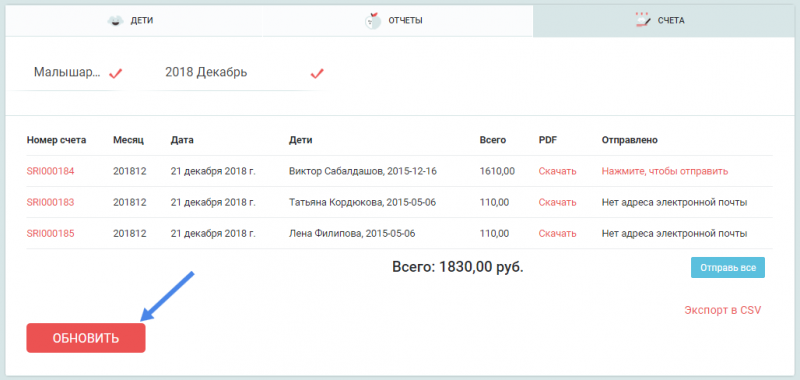Select the Счета tab

tap(663, 21)
